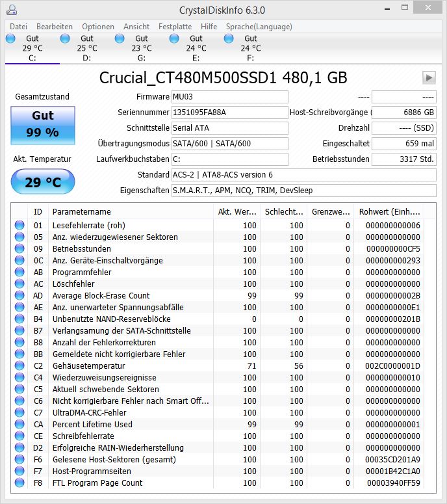Click the Seriennummer field 1351095FA88A
The height and width of the screenshot is (504, 447).
229,112
